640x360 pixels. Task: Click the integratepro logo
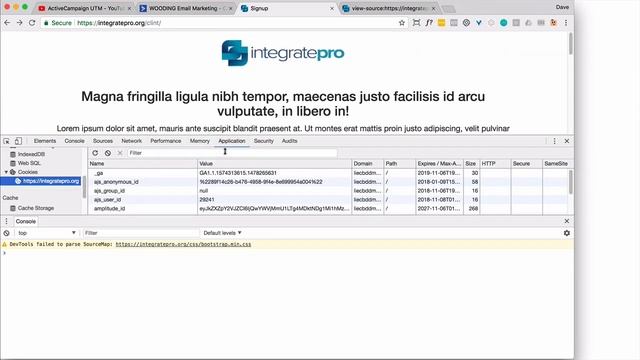(x=283, y=53)
